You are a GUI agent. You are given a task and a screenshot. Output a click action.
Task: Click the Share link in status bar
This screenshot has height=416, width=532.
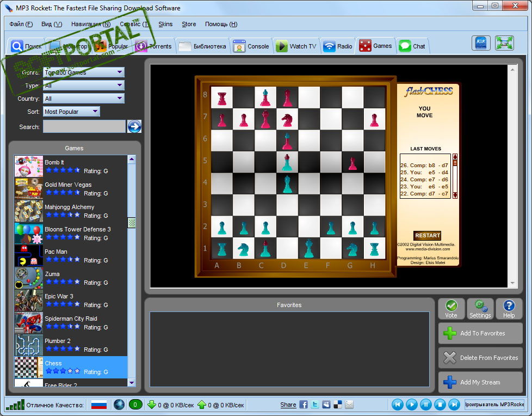288,405
